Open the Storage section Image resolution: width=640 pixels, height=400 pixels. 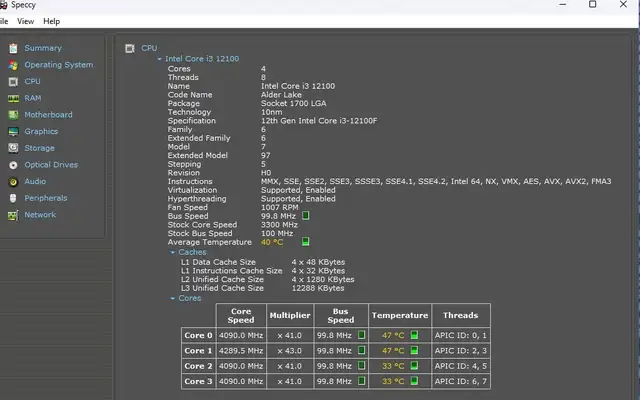click(39, 148)
